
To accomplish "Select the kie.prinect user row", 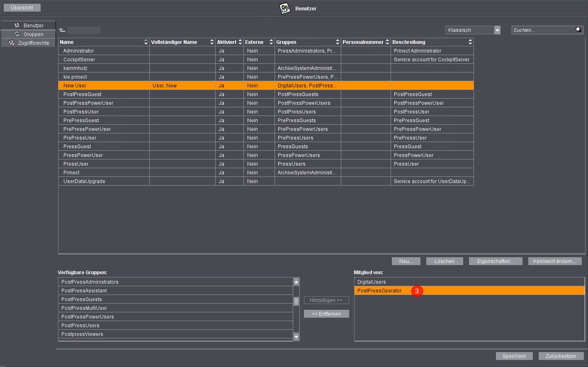I will click(x=266, y=77).
